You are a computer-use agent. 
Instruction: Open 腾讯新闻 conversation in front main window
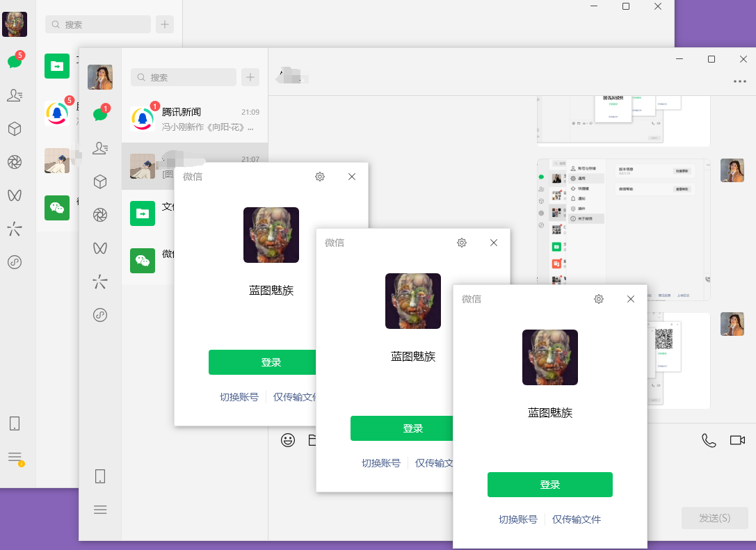tap(195, 119)
